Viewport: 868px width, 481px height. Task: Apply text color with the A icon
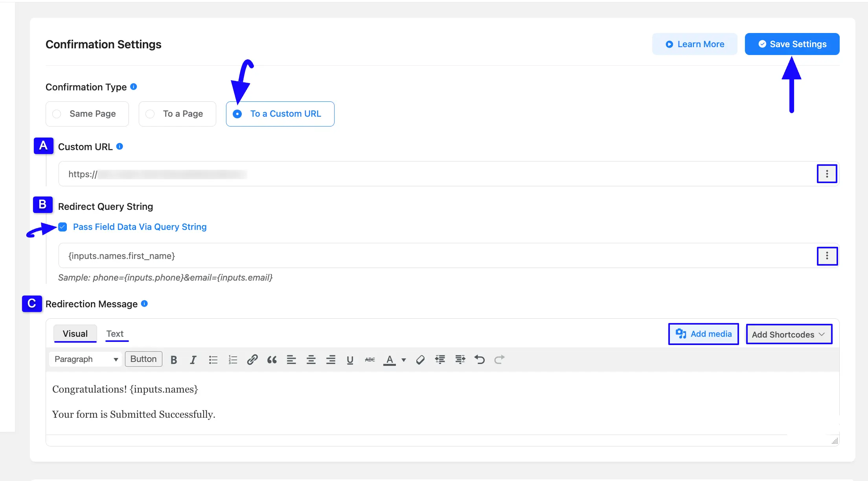click(x=389, y=360)
